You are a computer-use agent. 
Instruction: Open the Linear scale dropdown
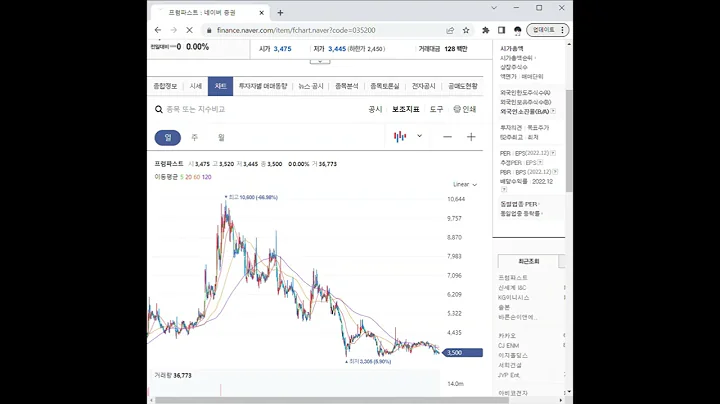click(x=465, y=185)
